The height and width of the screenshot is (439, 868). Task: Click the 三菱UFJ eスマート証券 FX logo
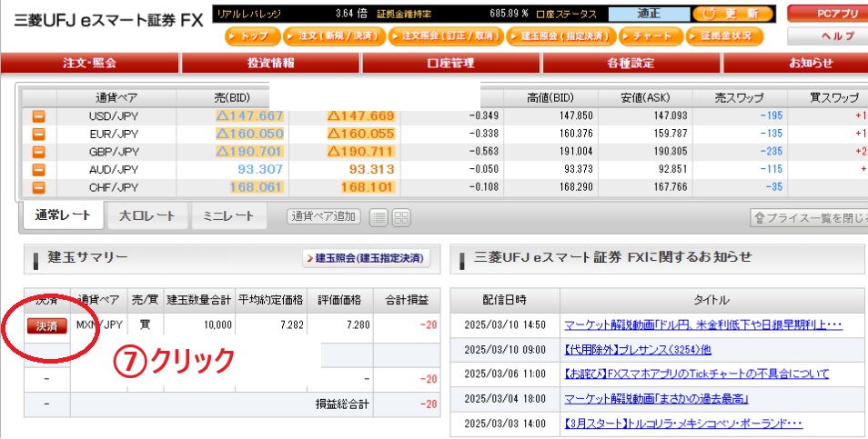tap(108, 20)
